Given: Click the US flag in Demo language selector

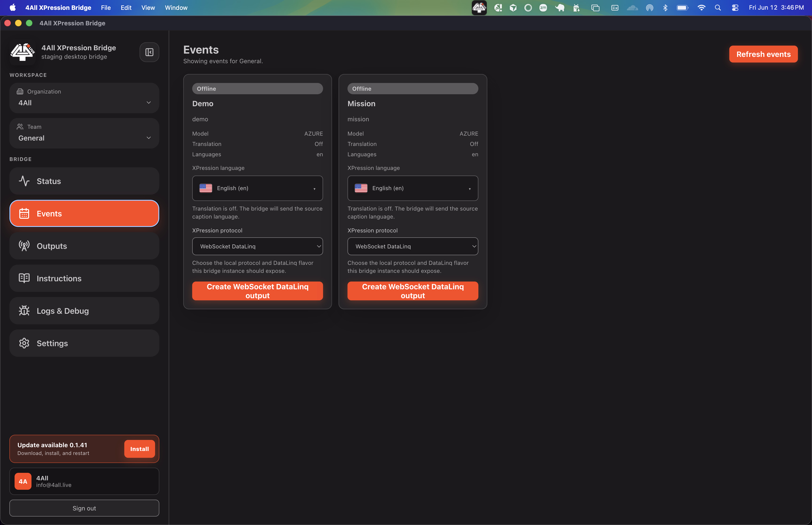Looking at the screenshot, I should pyautogui.click(x=206, y=188).
